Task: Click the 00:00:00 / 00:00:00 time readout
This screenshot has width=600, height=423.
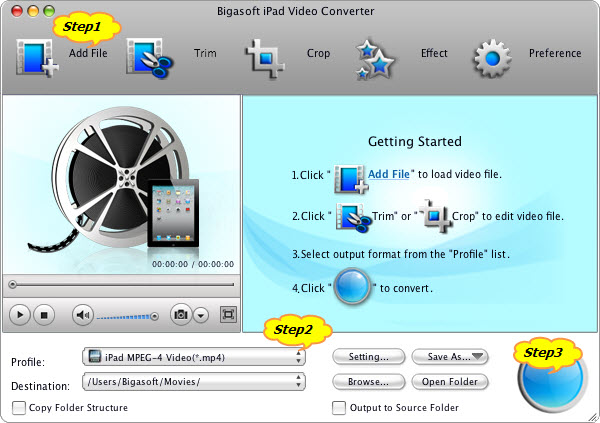Action: (x=193, y=264)
